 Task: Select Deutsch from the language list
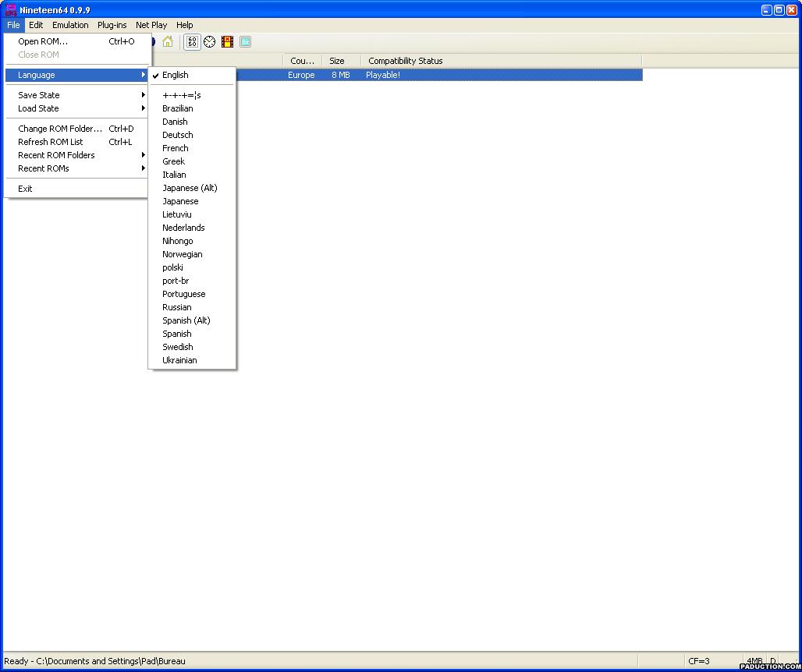pos(192,135)
